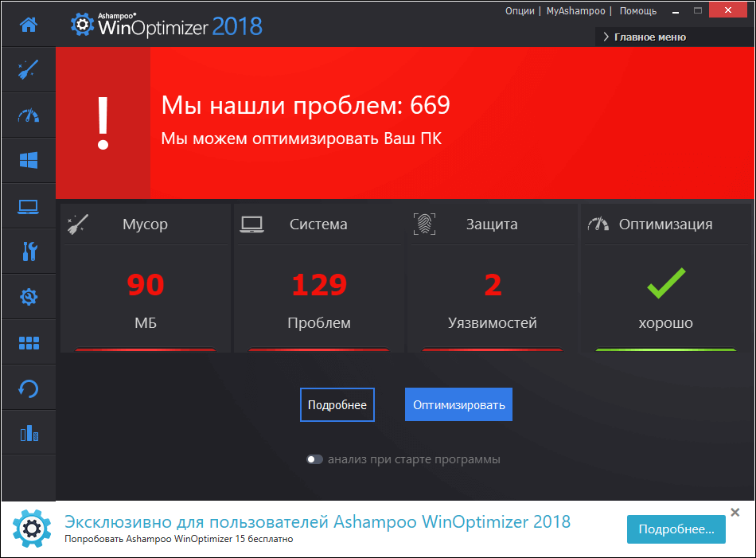
Task: Click the blue Оптимизировать button
Action: coord(458,404)
